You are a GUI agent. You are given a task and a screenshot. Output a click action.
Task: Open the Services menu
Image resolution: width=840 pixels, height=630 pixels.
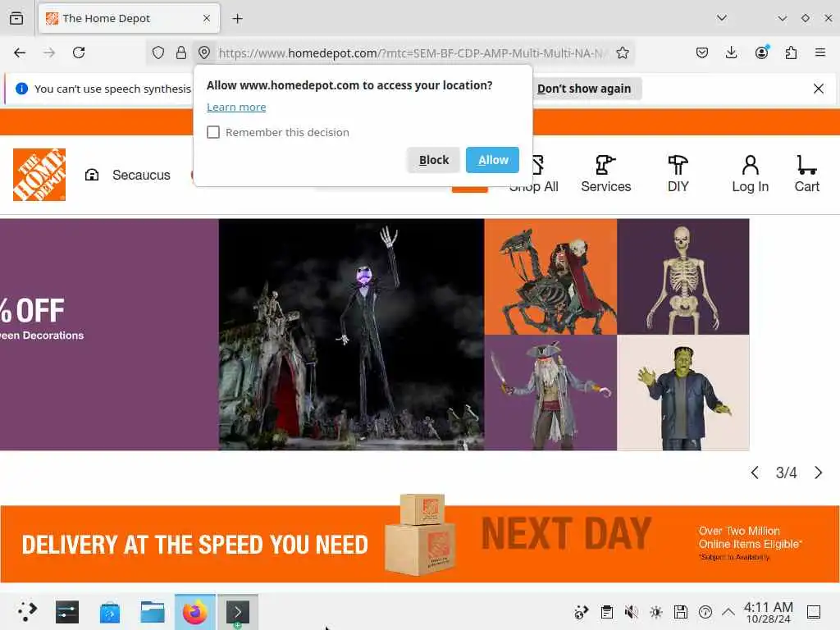pyautogui.click(x=606, y=174)
